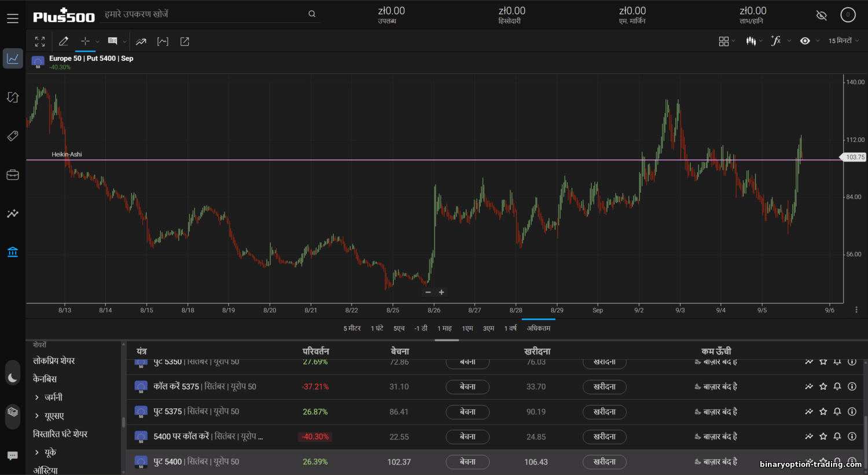This screenshot has height=475, width=868.
Task: Open the hamburger main menu
Action: [x=13, y=19]
